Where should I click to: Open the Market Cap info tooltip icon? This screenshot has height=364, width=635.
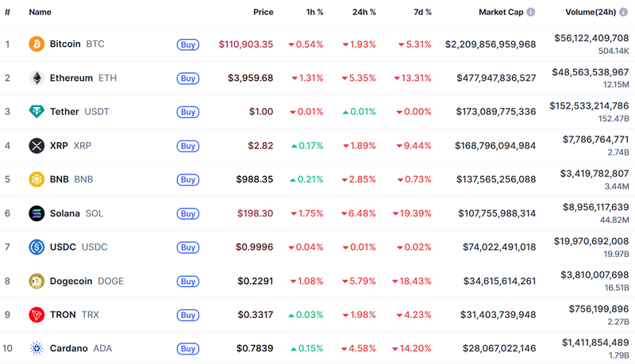[x=531, y=13]
